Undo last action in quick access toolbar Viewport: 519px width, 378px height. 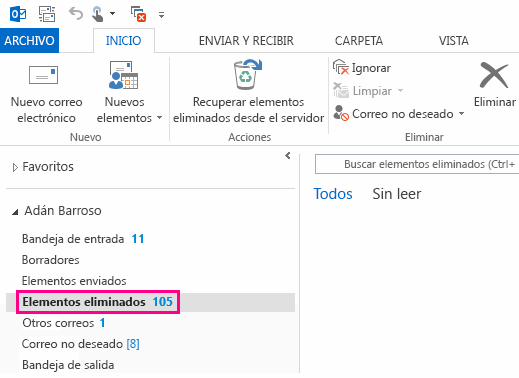pos(76,14)
